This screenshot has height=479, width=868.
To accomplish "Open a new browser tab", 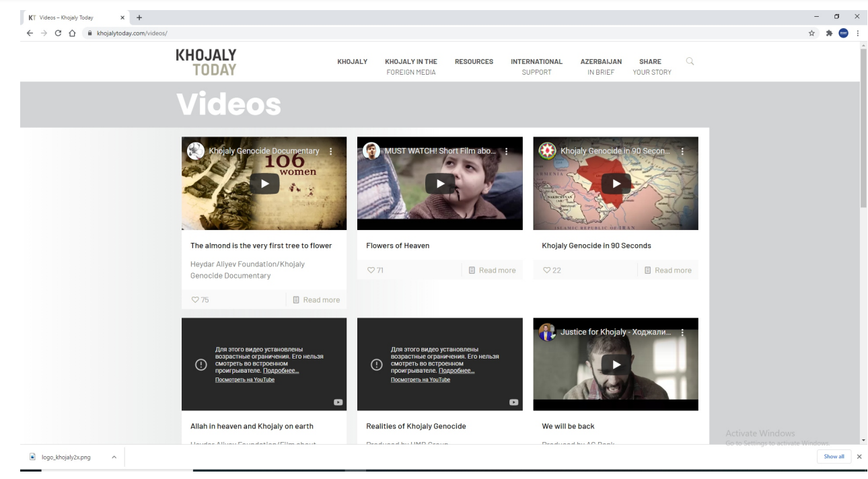I will coord(139,17).
